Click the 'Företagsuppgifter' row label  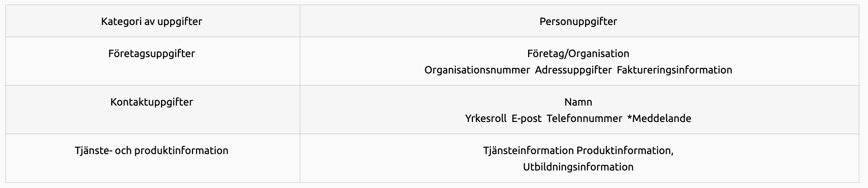click(152, 53)
